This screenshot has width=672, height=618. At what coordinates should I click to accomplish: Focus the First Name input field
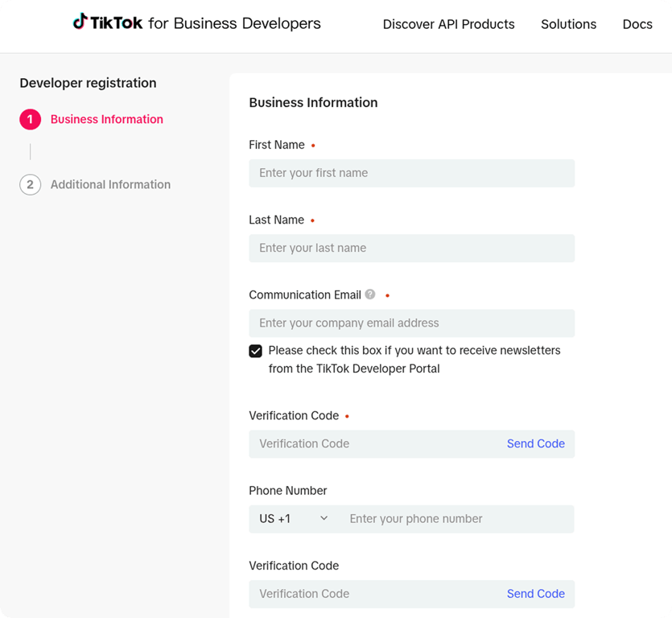412,173
